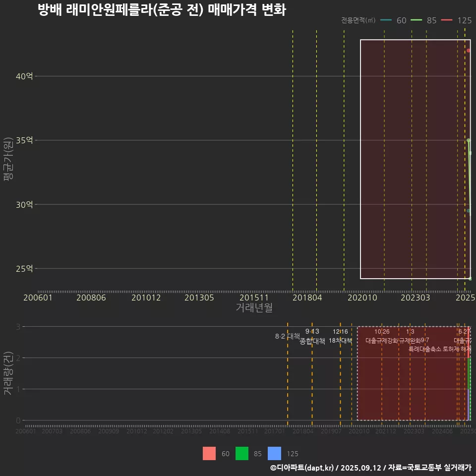Click '200703' on the volume chart x-axis
Image resolution: width=476 pixels, height=476 pixels.
click(52, 431)
